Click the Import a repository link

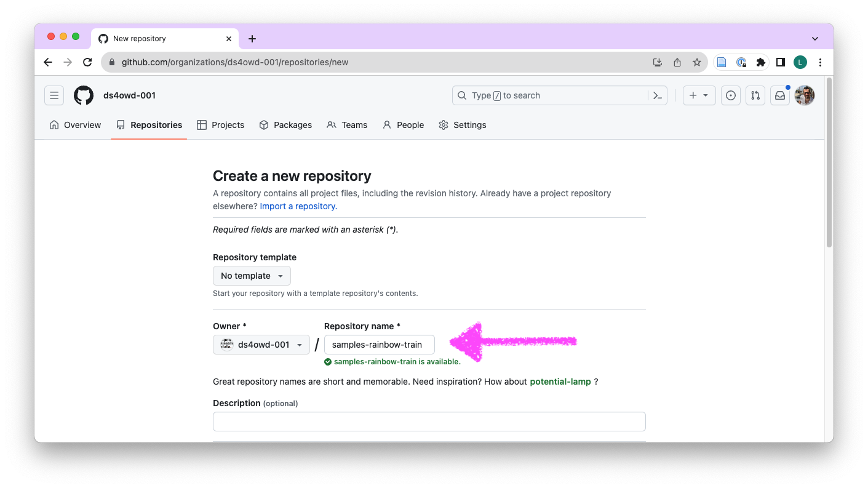click(298, 206)
